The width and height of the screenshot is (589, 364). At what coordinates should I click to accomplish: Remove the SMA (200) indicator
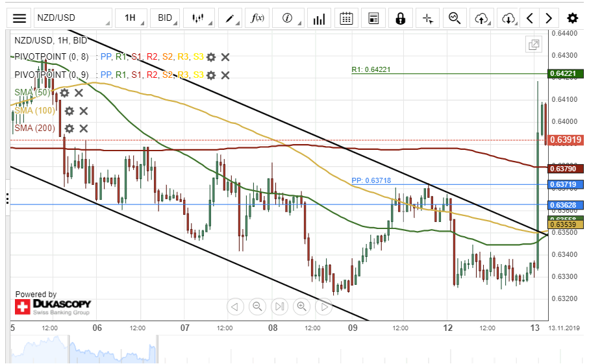pos(83,128)
